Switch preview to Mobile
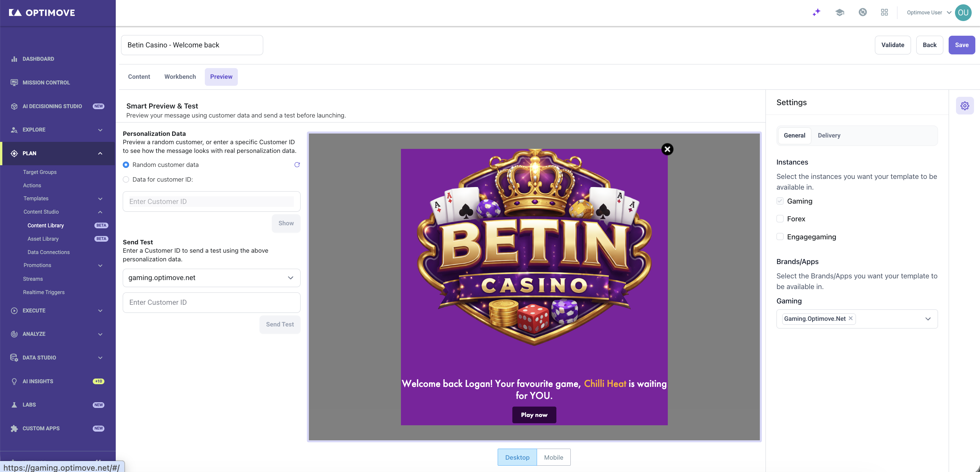The width and height of the screenshot is (980, 472). pyautogui.click(x=553, y=457)
